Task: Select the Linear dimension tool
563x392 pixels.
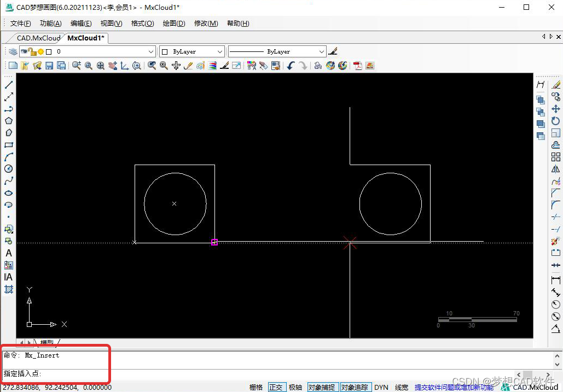Action: coord(556,280)
